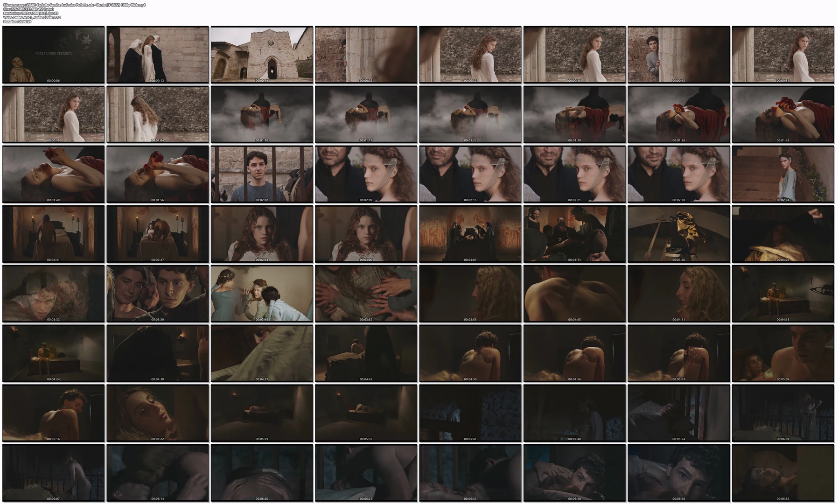This screenshot has height=504, width=838.
Task: Open the frame at 00:00:38
Action: point(574,55)
